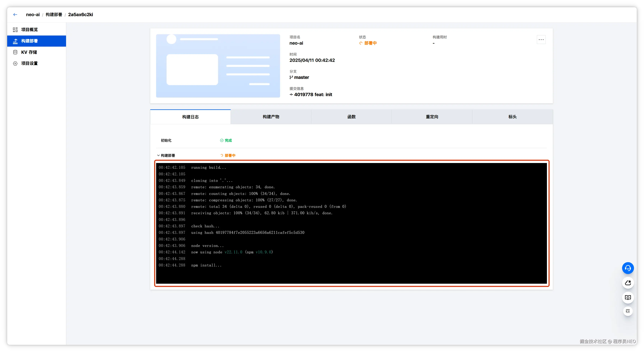Open 项目设置 in the sidebar
The width and height of the screenshot is (644, 352).
(x=29, y=63)
